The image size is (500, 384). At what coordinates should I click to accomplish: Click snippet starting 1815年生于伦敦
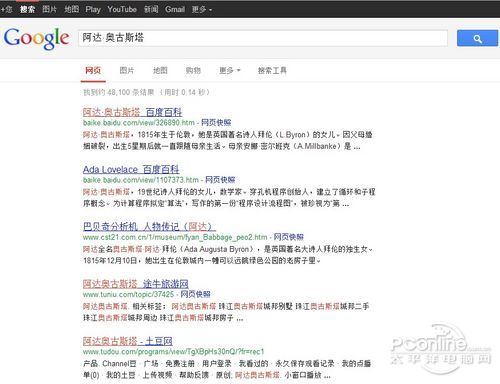[228, 140]
